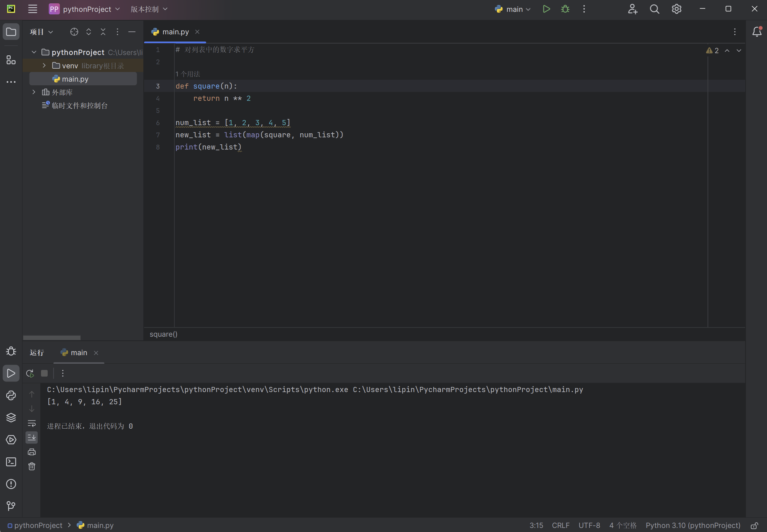This screenshot has height=532, width=767.
Task: Toggle scroll to end in console
Action: [32, 437]
